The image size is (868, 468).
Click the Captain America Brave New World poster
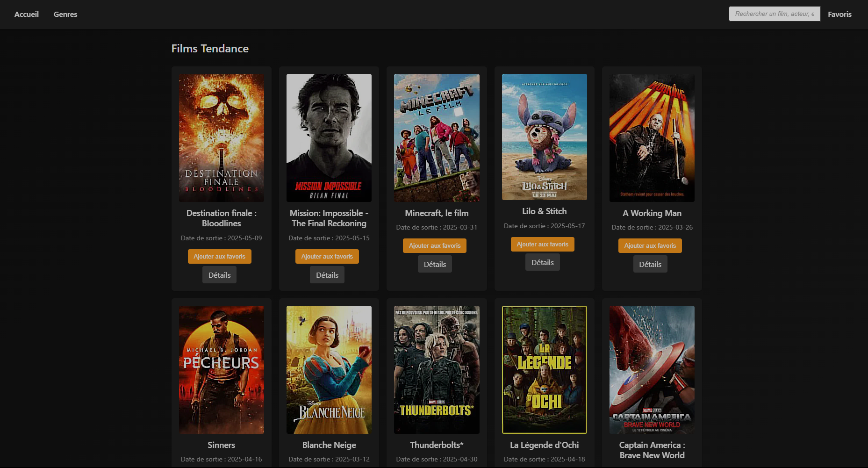pyautogui.click(x=652, y=369)
